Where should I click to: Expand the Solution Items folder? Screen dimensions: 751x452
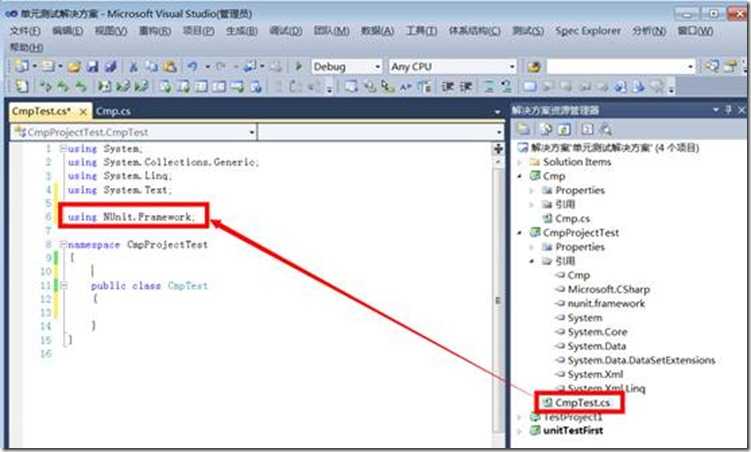point(520,162)
